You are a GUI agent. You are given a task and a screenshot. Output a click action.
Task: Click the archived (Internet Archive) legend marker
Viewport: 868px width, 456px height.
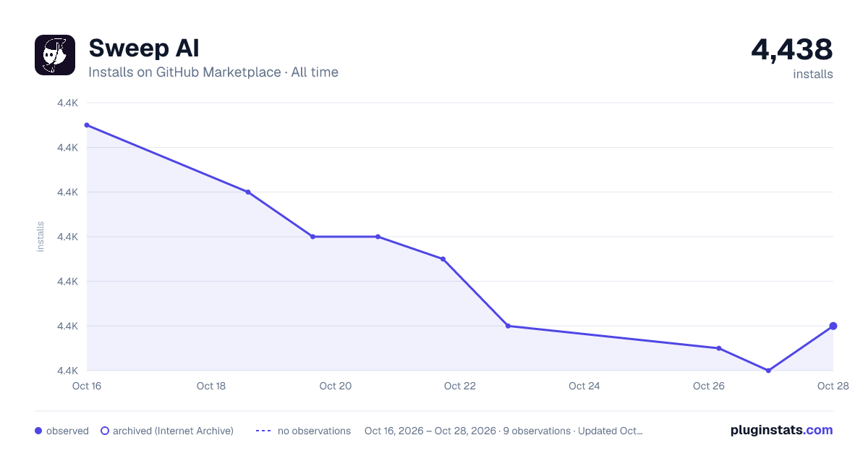tap(105, 431)
